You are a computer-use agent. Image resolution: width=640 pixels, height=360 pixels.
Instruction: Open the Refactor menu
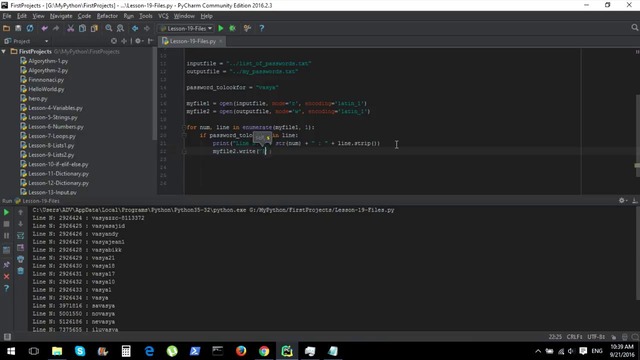(107, 16)
